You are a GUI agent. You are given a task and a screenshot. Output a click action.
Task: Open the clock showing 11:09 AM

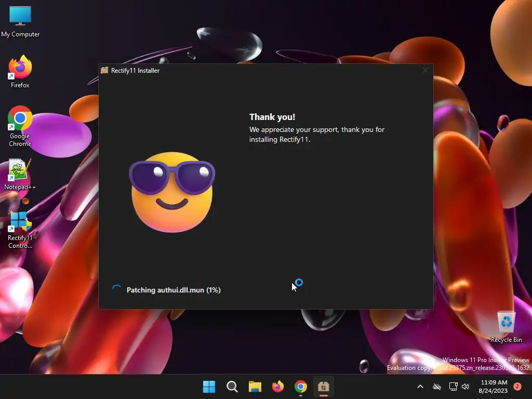[494, 387]
